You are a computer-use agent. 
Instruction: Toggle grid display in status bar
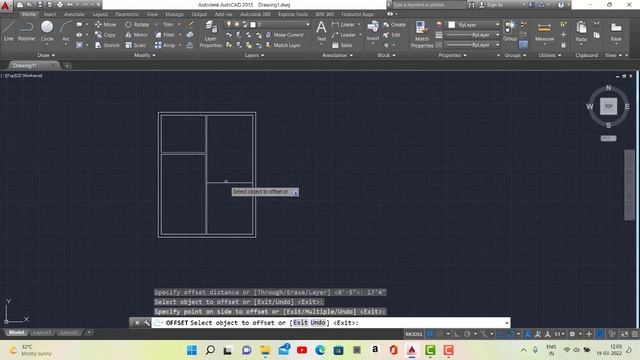pos(430,334)
